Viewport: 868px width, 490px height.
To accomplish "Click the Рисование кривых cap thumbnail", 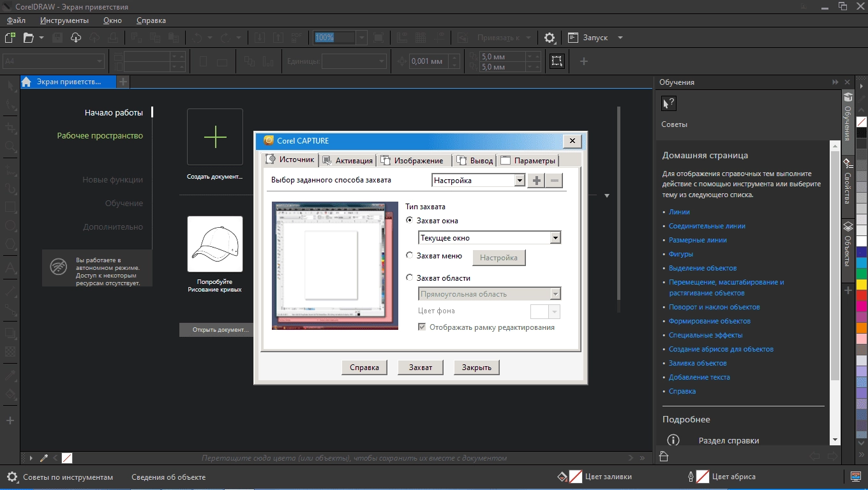I will pyautogui.click(x=215, y=244).
